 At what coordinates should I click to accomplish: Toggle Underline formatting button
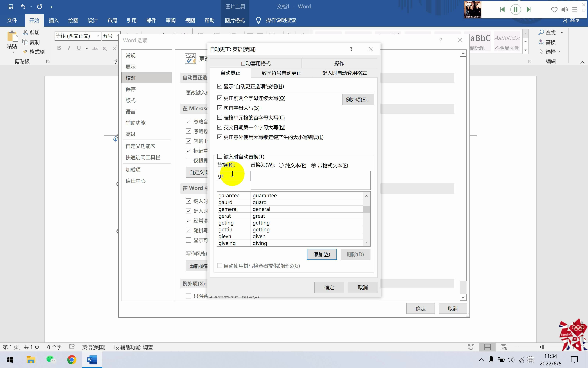[x=79, y=48]
